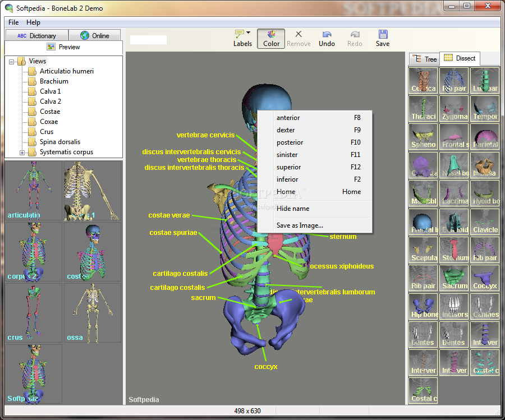Select the Crus view folder

pos(47,132)
